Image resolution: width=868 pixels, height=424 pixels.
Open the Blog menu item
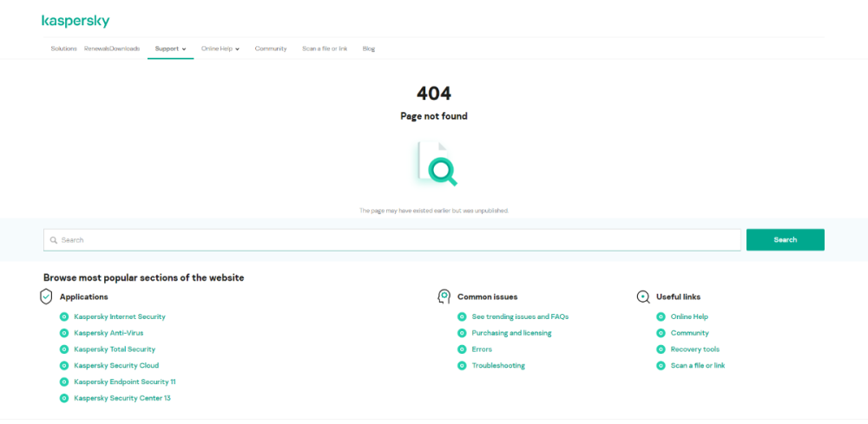[x=369, y=49]
